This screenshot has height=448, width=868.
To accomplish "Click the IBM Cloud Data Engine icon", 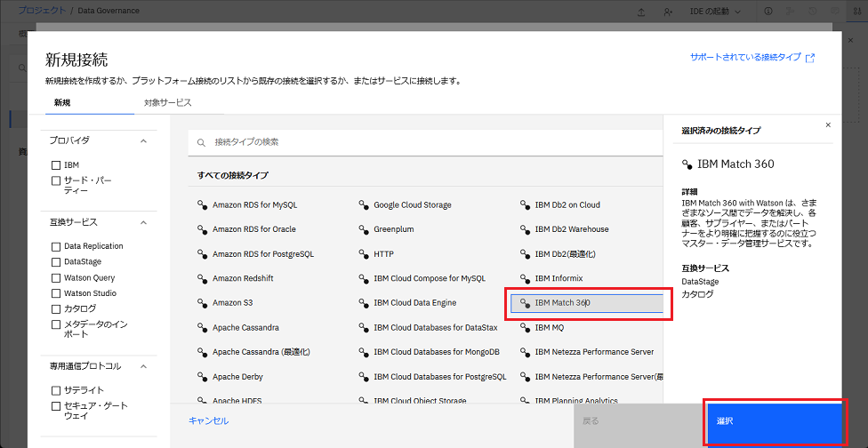I will pyautogui.click(x=363, y=303).
